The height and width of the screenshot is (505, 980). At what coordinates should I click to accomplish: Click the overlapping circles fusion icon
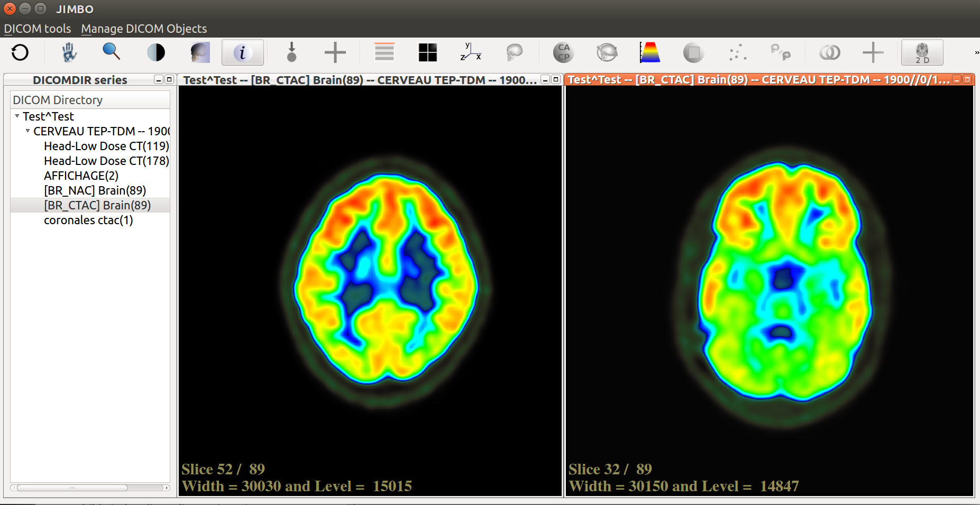coord(829,52)
